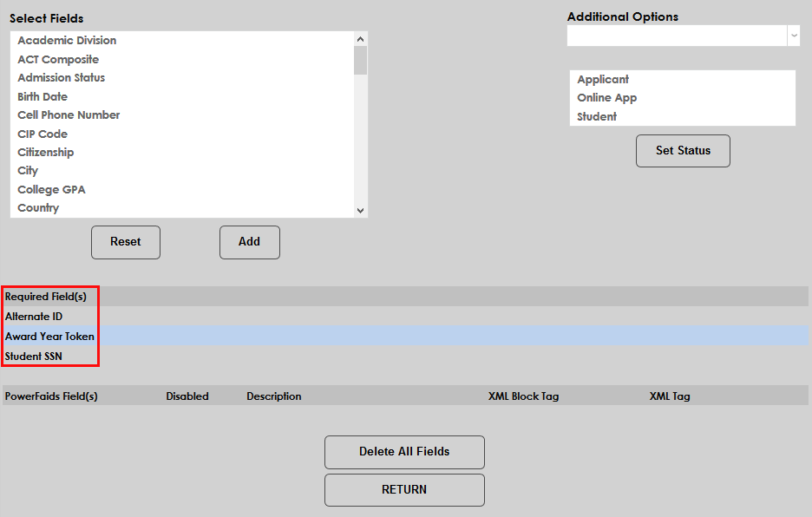Image resolution: width=812 pixels, height=517 pixels.
Task: Open the Additional Options dropdown
Action: tap(677, 36)
